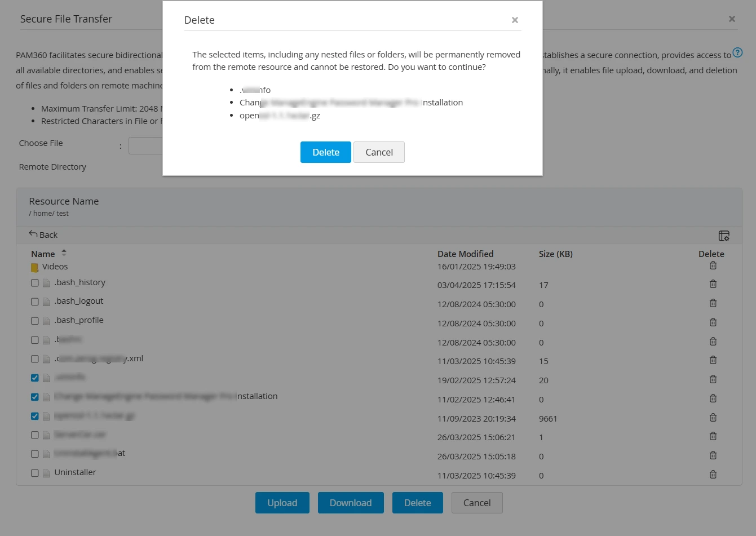
Task: Sort by Name column arrow
Action: click(64, 253)
